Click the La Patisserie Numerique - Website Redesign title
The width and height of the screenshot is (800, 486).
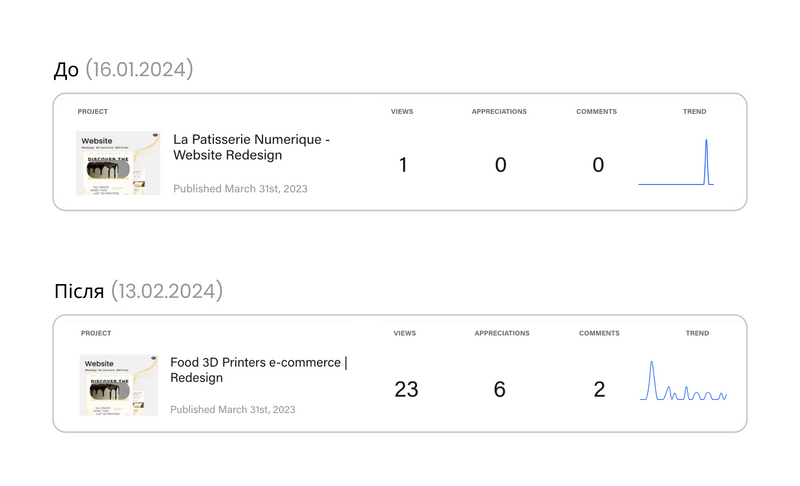(251, 147)
